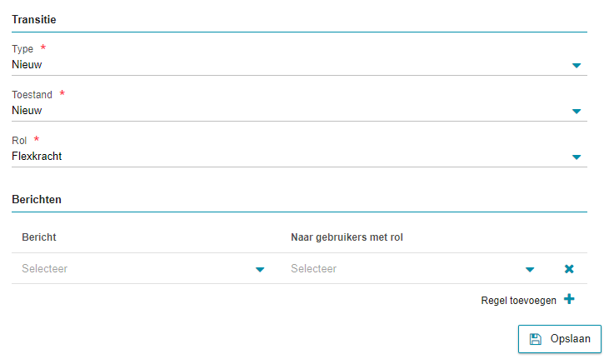The height and width of the screenshot is (364, 609).
Task: Open the Rol dropdown arrow
Action: 577,157
